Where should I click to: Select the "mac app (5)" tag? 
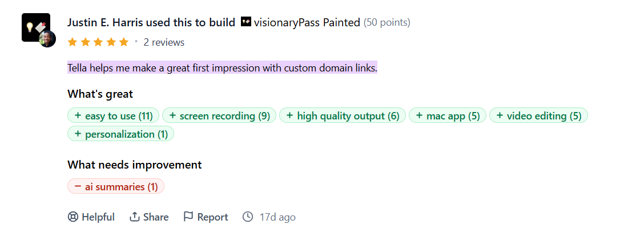[448, 116]
